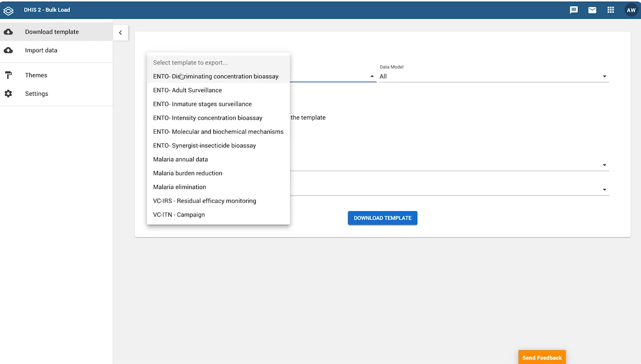Image resolution: width=641 pixels, height=364 pixels.
Task: Open the Data Model dropdown showing All
Action: (x=604, y=76)
